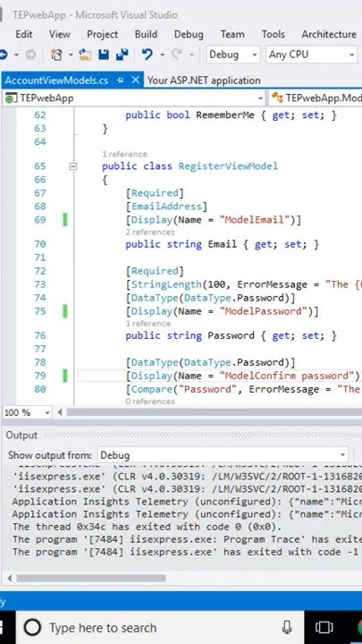The width and height of the screenshot is (362, 644).
Task: Click the Output panel title
Action: (21, 435)
